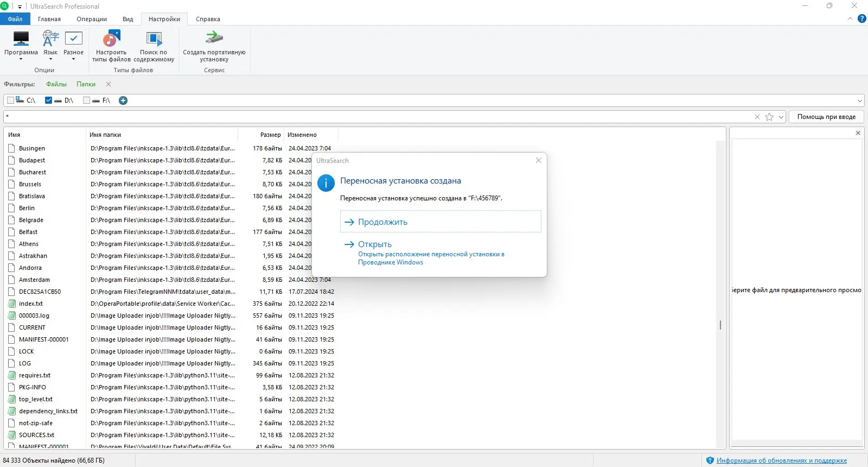The width and height of the screenshot is (868, 467).
Task: Click the add drive plus icon
Action: tap(123, 100)
